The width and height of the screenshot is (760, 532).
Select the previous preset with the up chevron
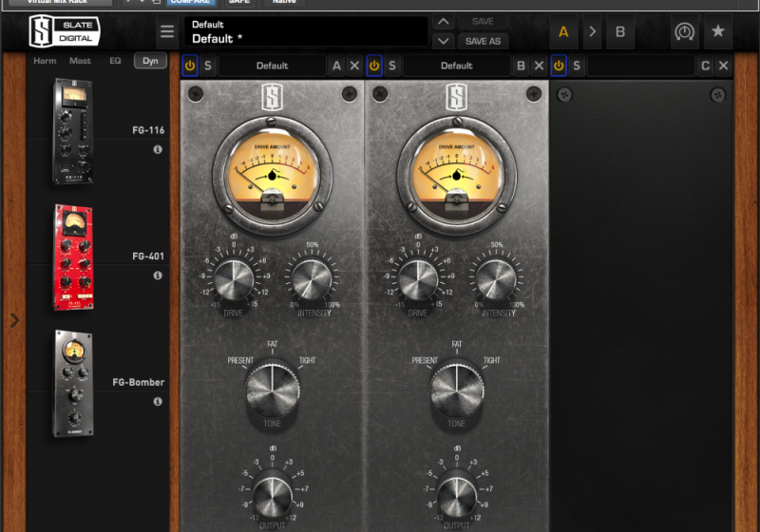click(443, 21)
